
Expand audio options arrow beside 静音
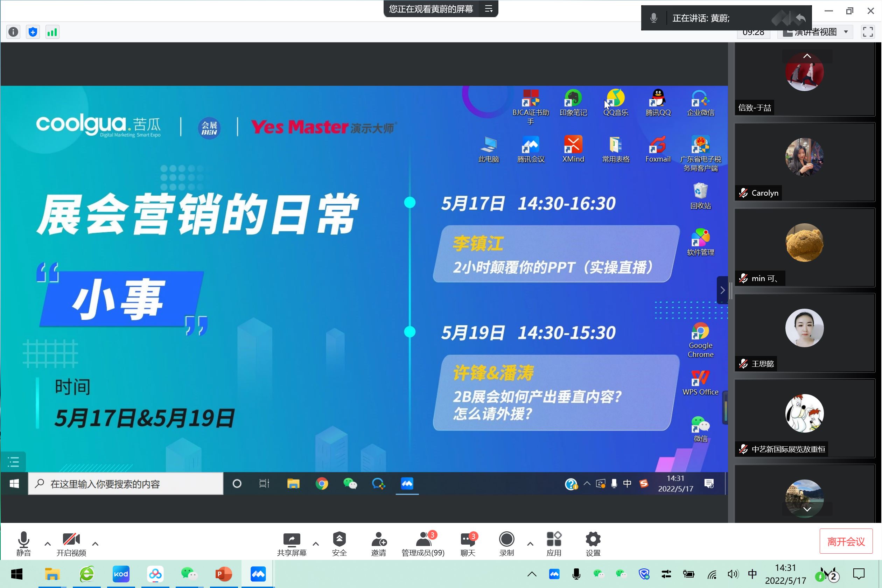[48, 543]
